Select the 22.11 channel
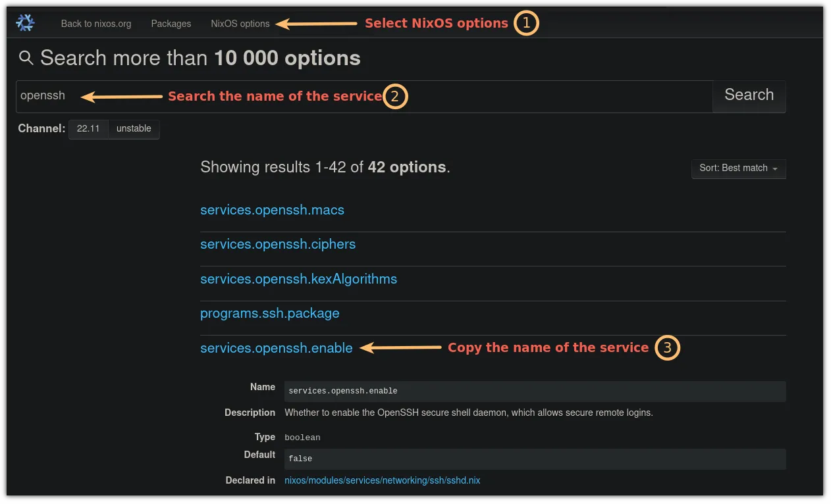The width and height of the screenshot is (831, 504). pyautogui.click(x=88, y=128)
